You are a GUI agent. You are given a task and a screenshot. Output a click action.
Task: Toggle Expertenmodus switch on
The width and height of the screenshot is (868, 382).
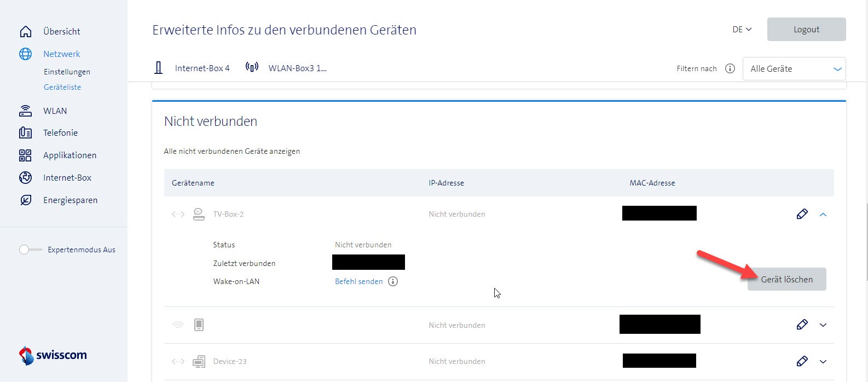[x=30, y=250]
